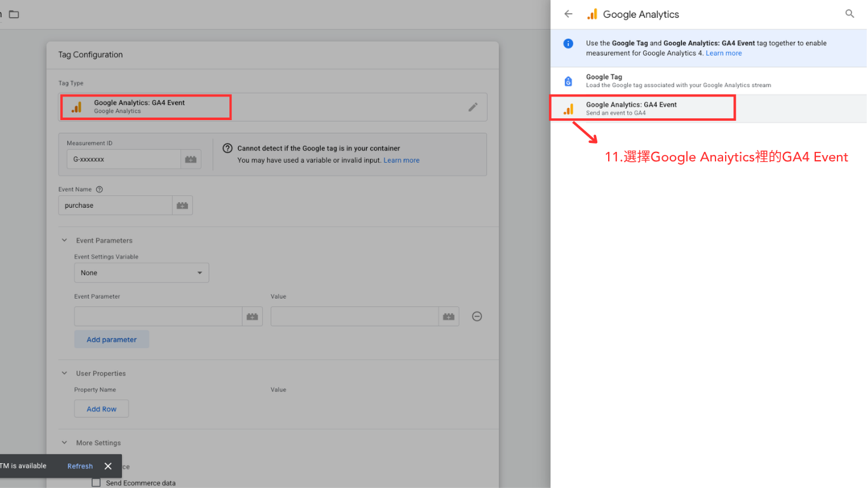Dismiss the notification with the X
Image resolution: width=868 pixels, height=488 pixels.
pos(108,466)
